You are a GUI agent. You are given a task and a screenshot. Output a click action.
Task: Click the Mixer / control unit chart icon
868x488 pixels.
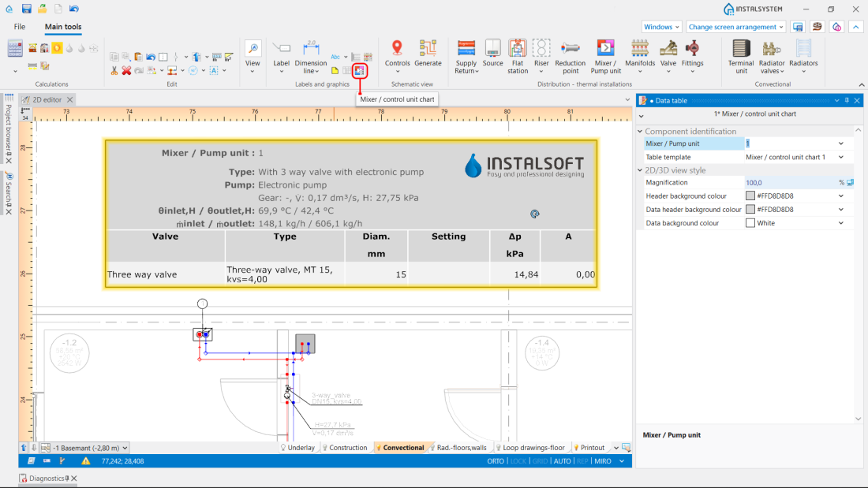[x=359, y=70]
